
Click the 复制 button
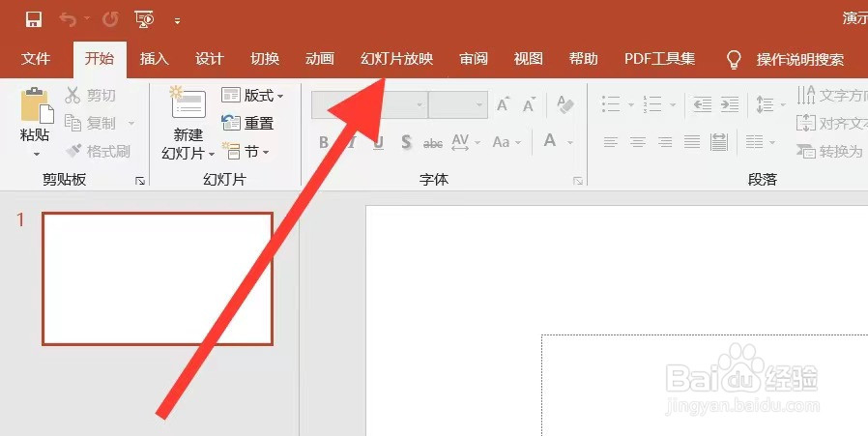tap(90, 123)
